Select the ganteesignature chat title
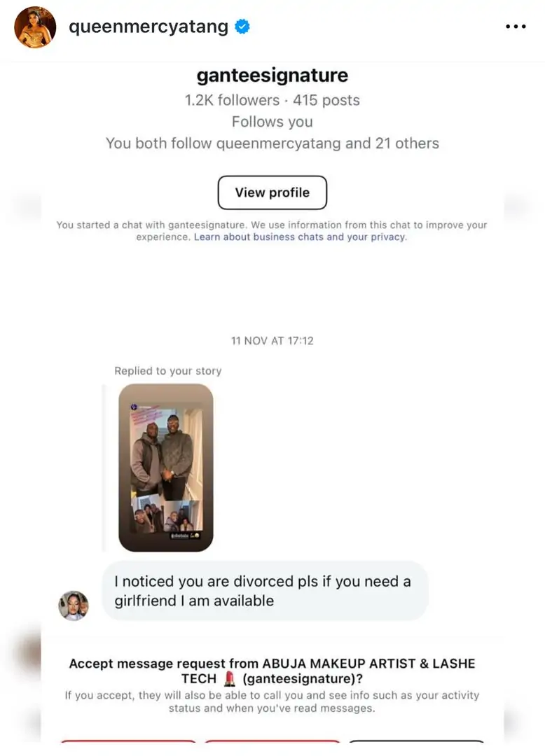The height and width of the screenshot is (756, 545). (x=272, y=75)
